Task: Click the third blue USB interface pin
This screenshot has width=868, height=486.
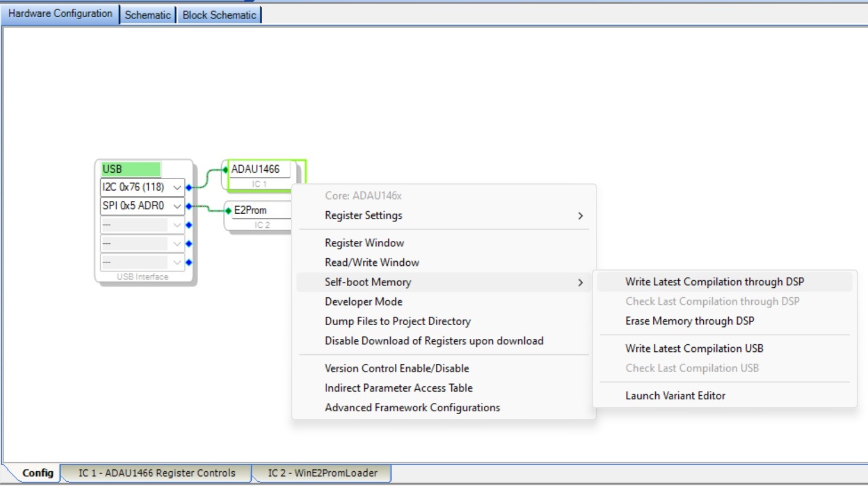Action: click(x=189, y=225)
